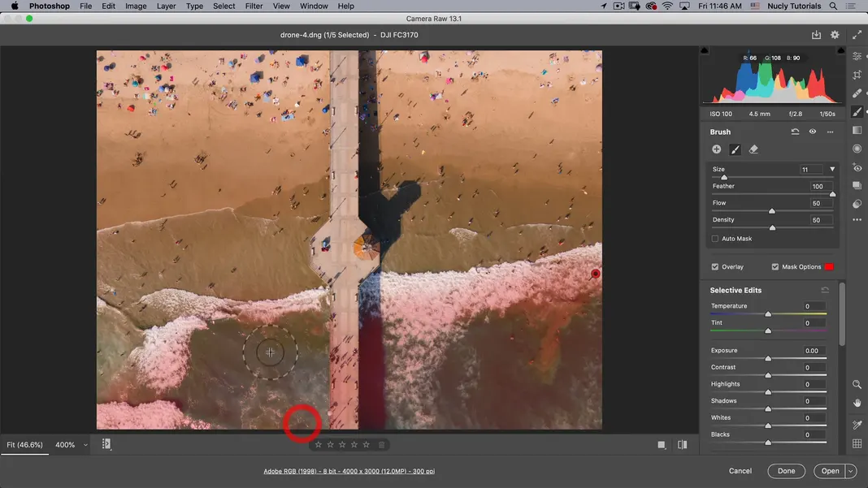
Task: Click the Flow slider handle
Action: point(771,211)
